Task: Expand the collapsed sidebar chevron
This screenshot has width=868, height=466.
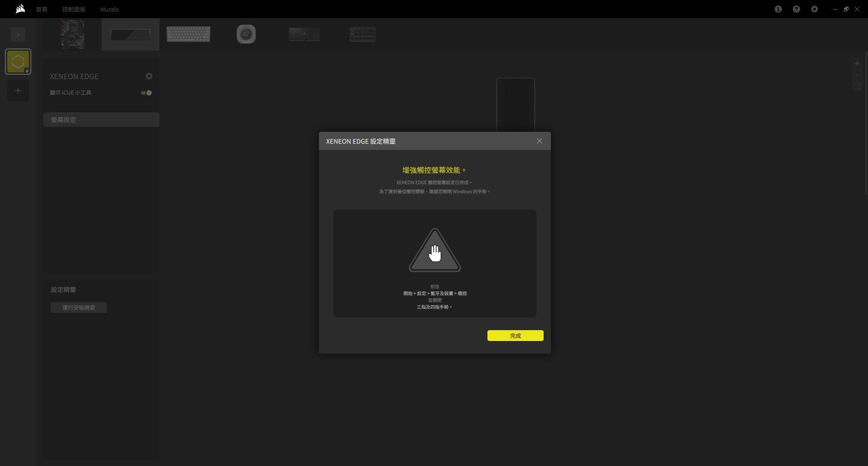Action: [18, 34]
